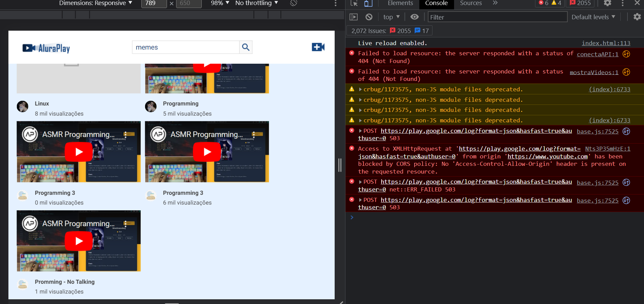Switch to the Elements tab

[x=400, y=3]
